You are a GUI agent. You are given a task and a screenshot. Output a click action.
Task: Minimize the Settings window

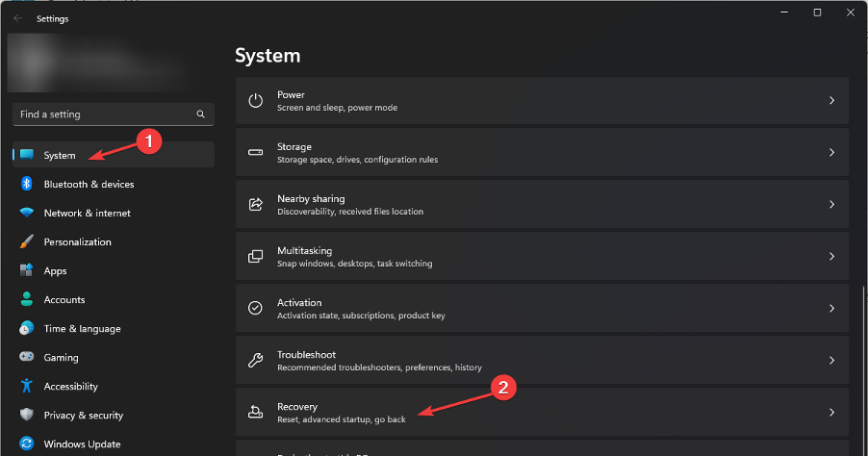784,13
